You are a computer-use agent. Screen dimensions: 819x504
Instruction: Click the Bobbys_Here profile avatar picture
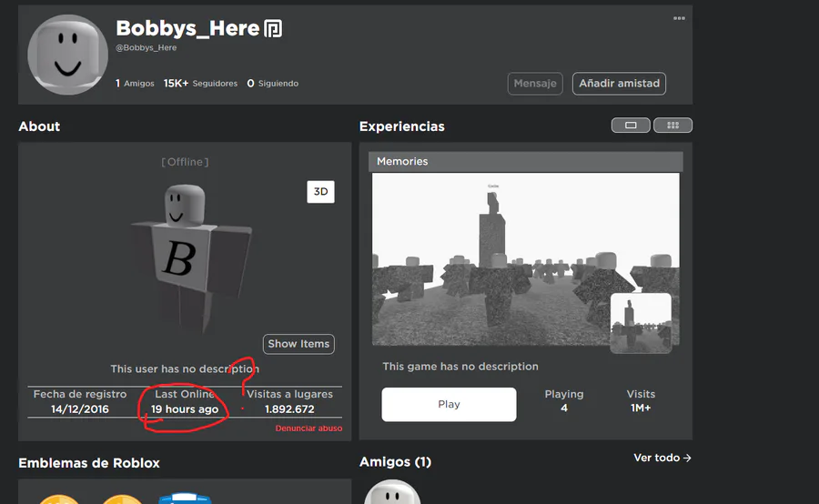pos(67,55)
